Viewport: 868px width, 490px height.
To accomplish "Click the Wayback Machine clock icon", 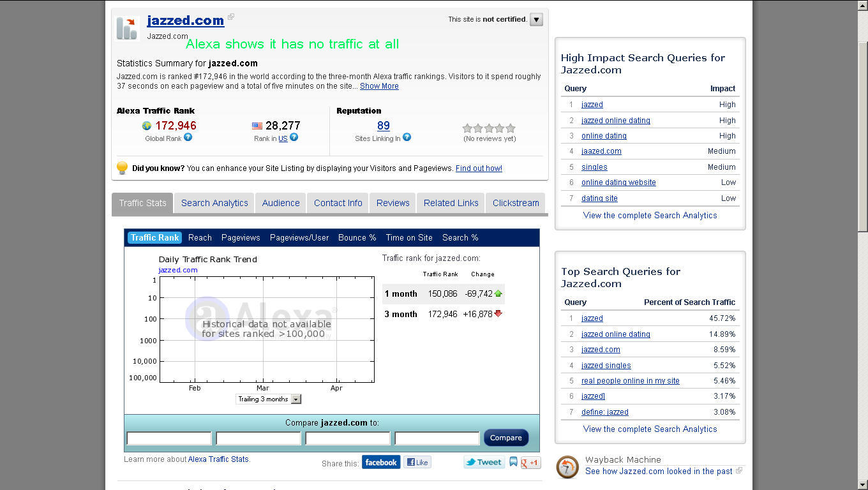I will [567, 467].
